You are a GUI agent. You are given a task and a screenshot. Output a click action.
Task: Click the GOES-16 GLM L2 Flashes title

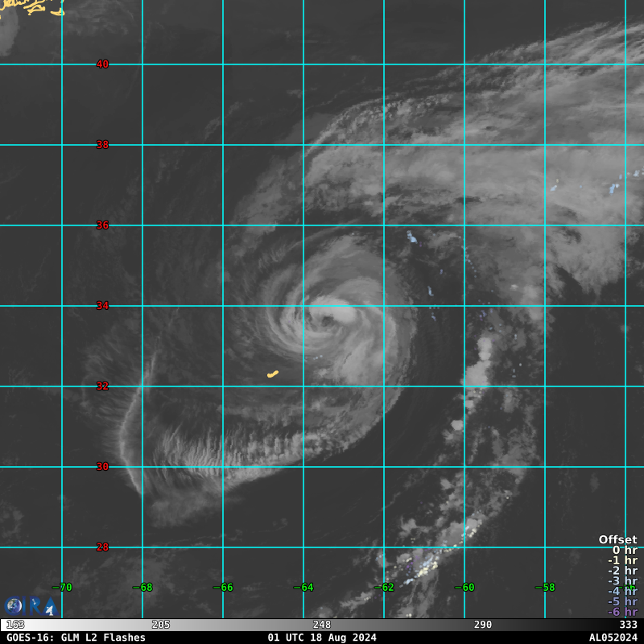pyautogui.click(x=76, y=638)
